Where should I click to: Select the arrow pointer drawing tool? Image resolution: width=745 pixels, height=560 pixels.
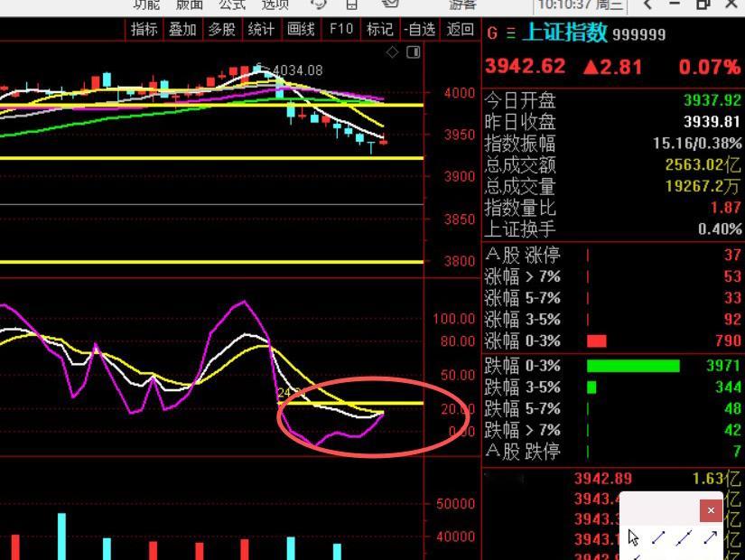633,537
